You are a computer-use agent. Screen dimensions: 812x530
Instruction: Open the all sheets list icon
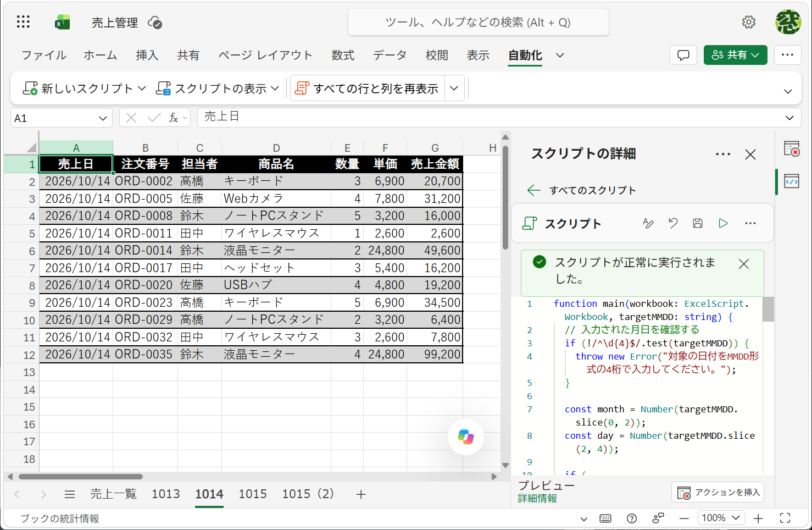coord(69,494)
